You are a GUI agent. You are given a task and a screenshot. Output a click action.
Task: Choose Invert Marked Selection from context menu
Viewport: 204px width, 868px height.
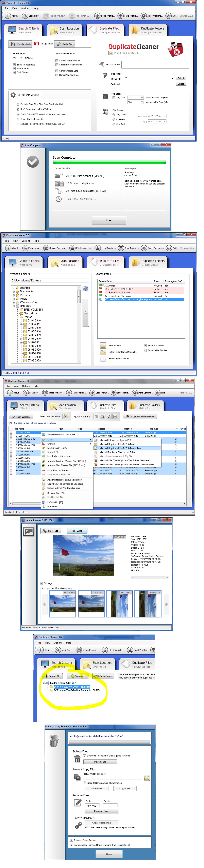tap(67, 456)
